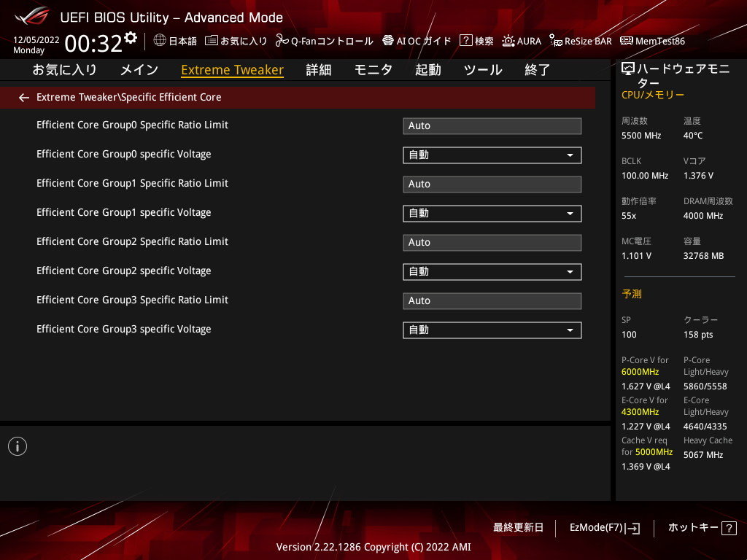Click Group3 Specific Ratio Limit field
This screenshot has width=747, height=560.
tap(492, 301)
